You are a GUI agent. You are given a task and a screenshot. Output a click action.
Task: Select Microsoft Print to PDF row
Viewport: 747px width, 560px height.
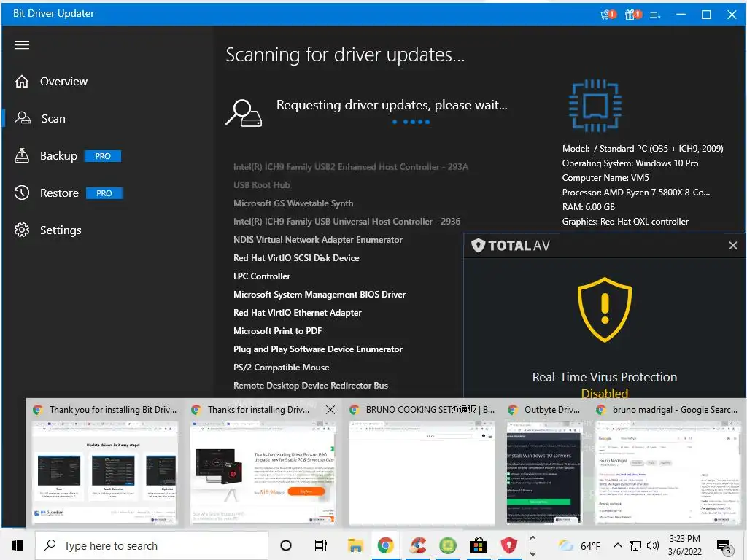click(277, 331)
